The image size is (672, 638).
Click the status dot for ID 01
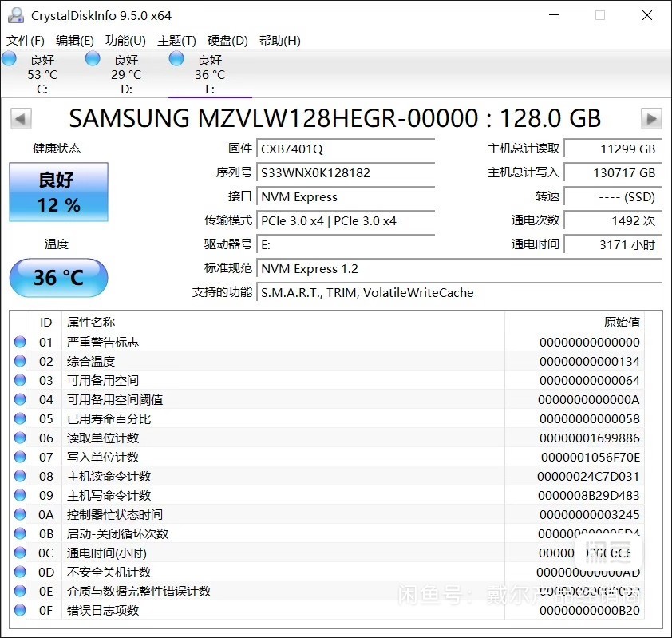coord(20,342)
